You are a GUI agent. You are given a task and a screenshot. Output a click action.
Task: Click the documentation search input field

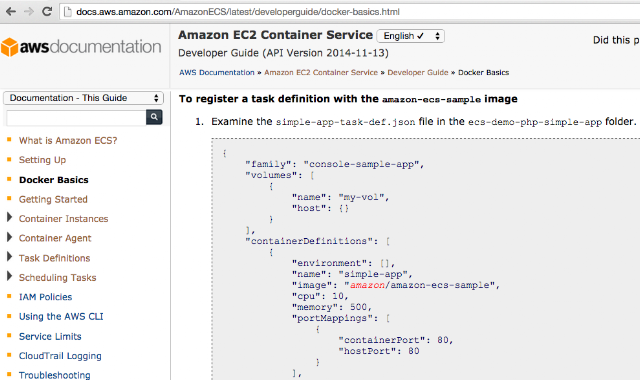coord(76,118)
